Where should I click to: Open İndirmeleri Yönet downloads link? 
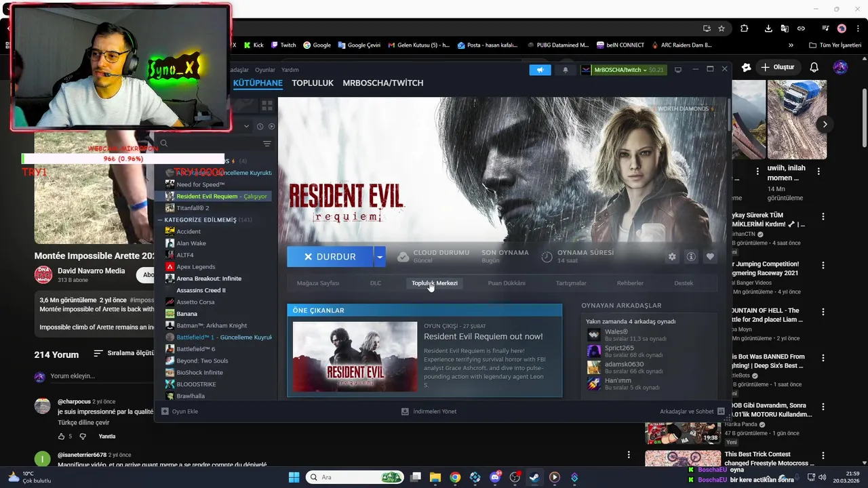(429, 411)
